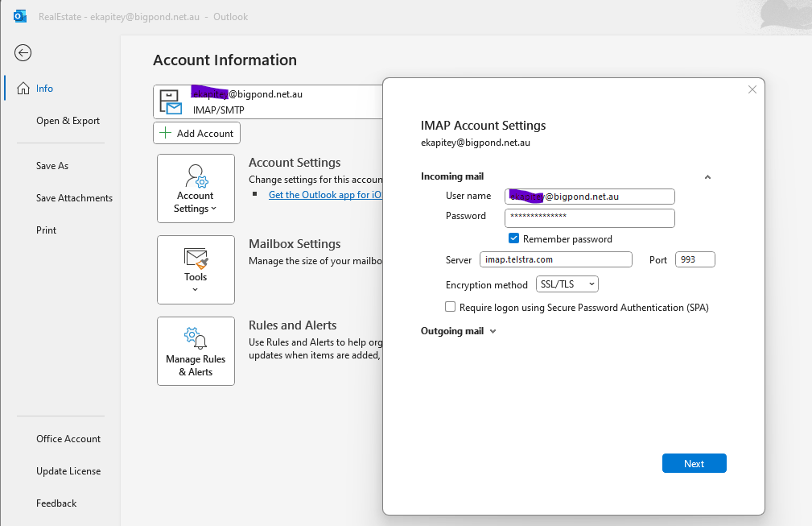
Task: Collapse the Incoming mail section
Action: tap(707, 177)
